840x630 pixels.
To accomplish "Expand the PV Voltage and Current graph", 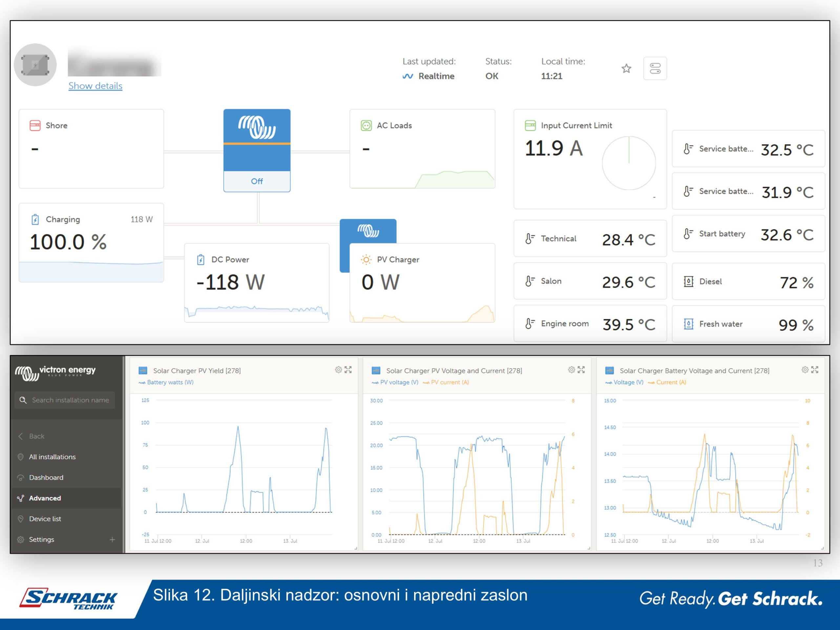I will coord(581,369).
